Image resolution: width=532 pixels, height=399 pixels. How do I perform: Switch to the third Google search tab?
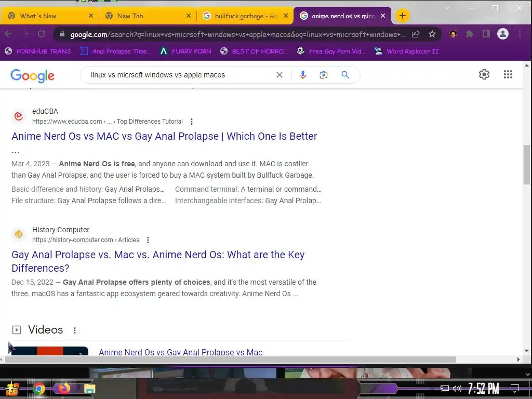[x=245, y=16]
